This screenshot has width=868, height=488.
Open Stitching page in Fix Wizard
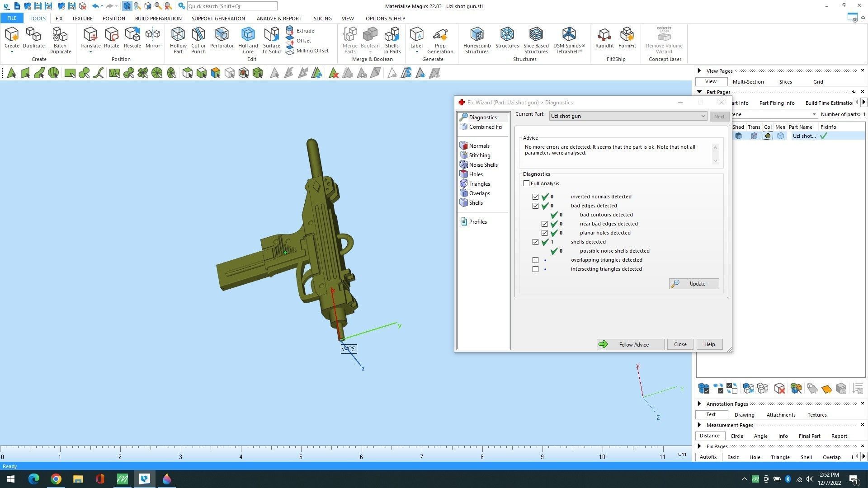coord(479,155)
